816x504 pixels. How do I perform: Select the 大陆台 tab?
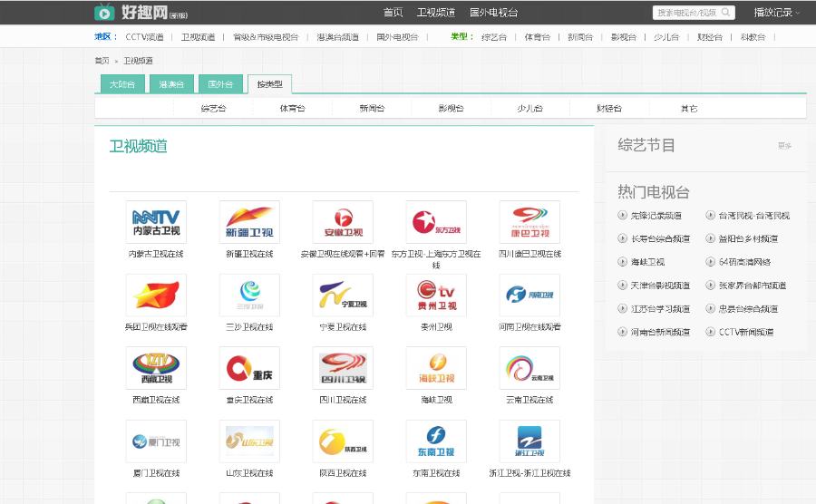point(122,84)
